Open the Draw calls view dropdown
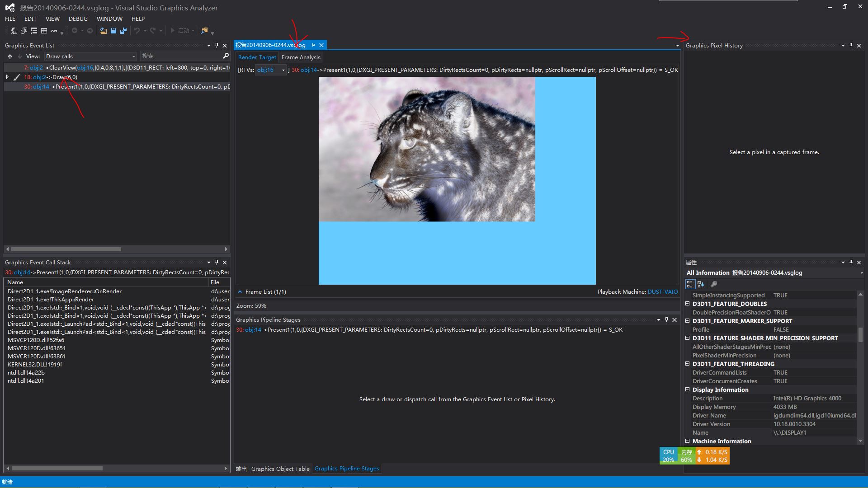868x488 pixels. tap(133, 56)
